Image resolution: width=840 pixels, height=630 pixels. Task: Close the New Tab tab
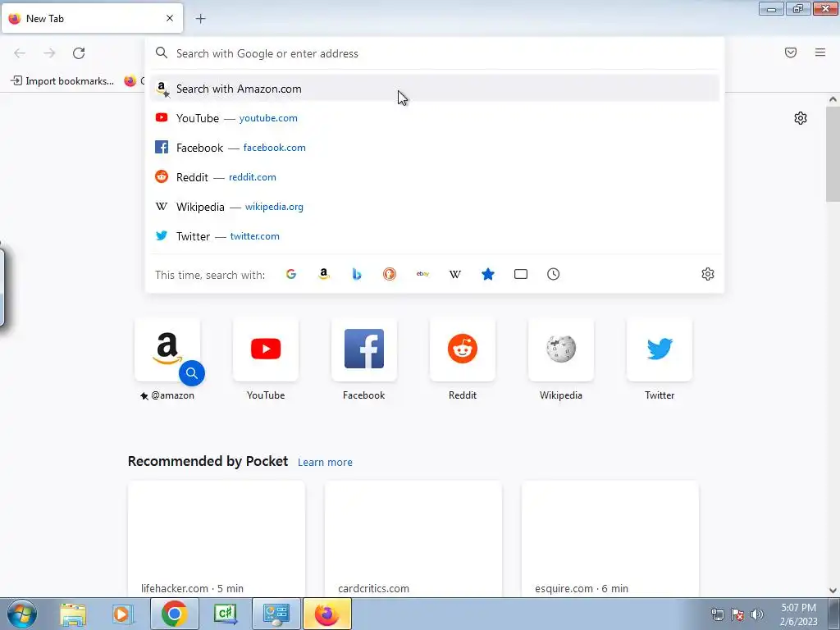click(x=170, y=18)
